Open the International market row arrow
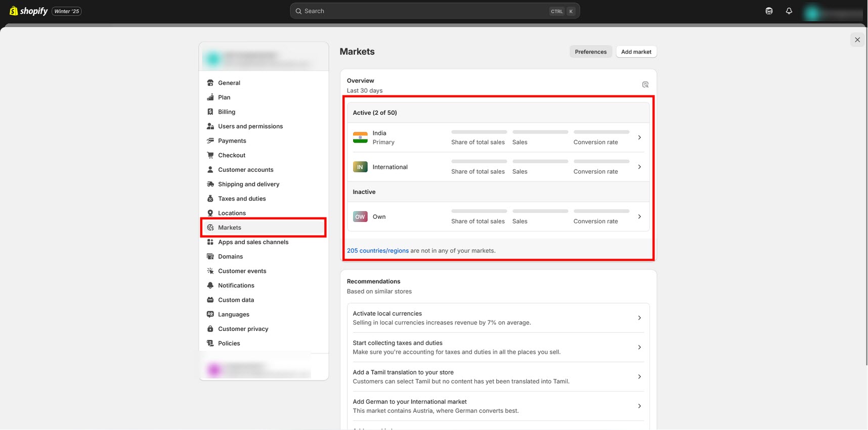 tap(639, 167)
